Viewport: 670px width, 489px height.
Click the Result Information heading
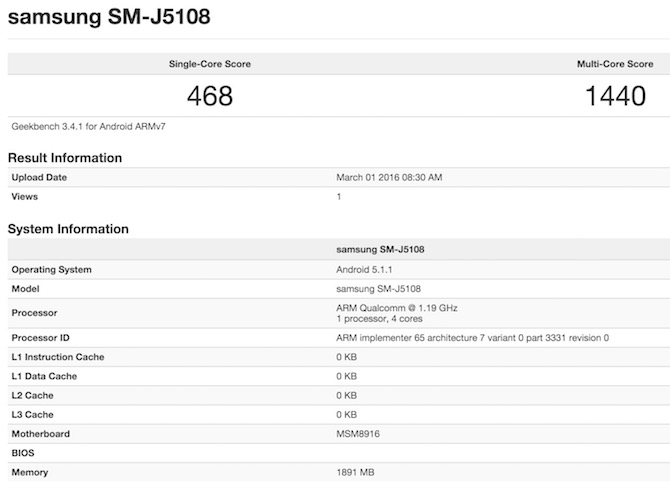tap(65, 158)
